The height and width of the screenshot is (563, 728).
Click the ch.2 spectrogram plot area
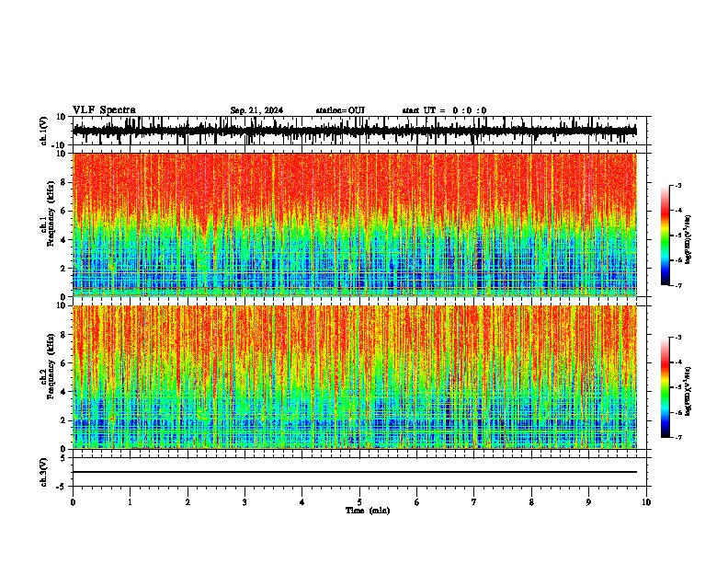(355, 377)
